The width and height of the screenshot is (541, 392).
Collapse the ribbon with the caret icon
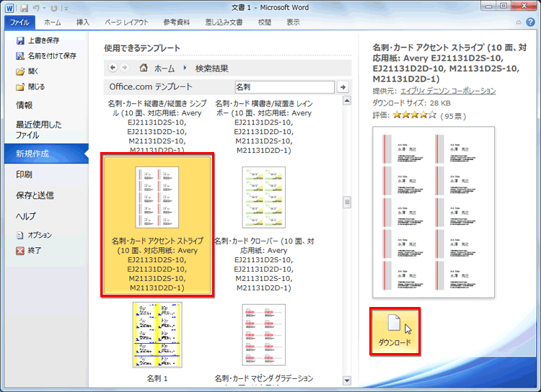[x=519, y=22]
